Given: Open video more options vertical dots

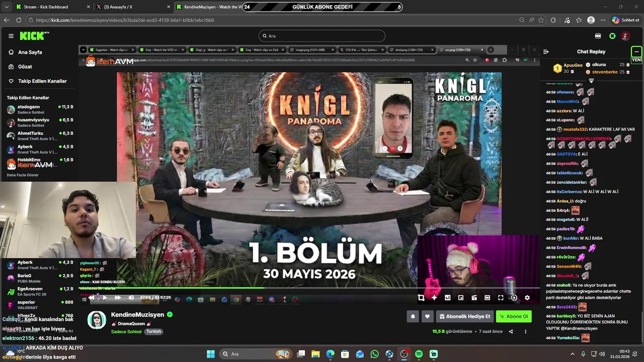Looking at the screenshot, I should (525, 331).
